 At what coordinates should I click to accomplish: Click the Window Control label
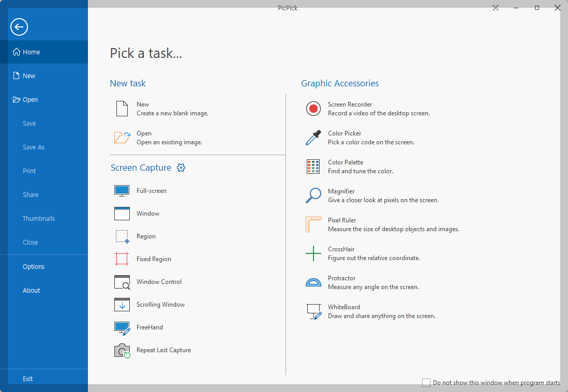click(x=159, y=282)
